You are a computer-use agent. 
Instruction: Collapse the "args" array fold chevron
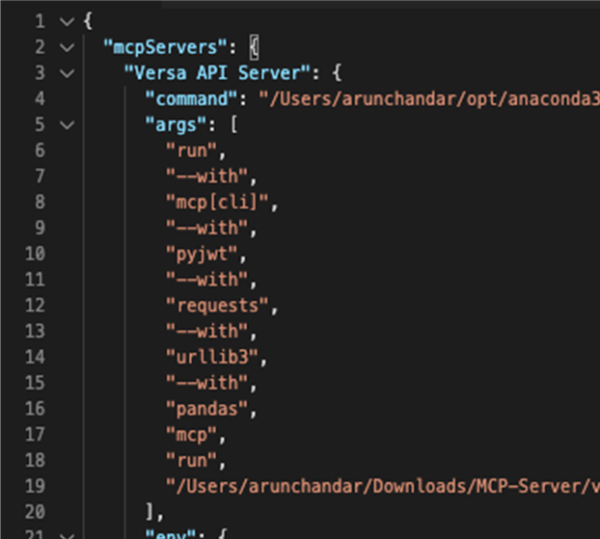pyautogui.click(x=66, y=125)
